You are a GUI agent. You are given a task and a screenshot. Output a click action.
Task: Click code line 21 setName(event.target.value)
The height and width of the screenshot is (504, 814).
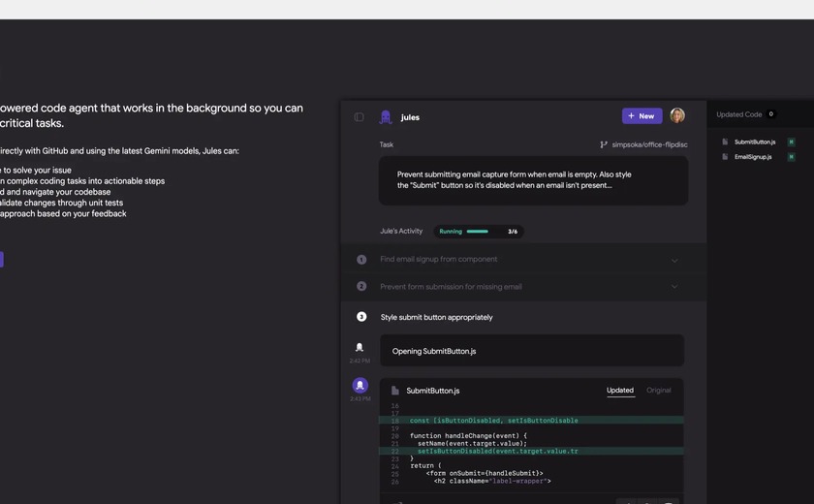click(x=472, y=443)
